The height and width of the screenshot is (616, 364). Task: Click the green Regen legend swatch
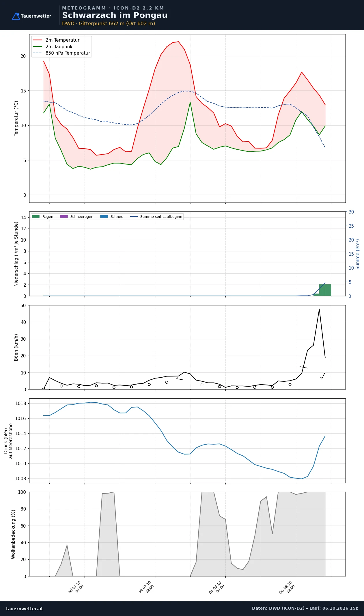click(x=36, y=216)
